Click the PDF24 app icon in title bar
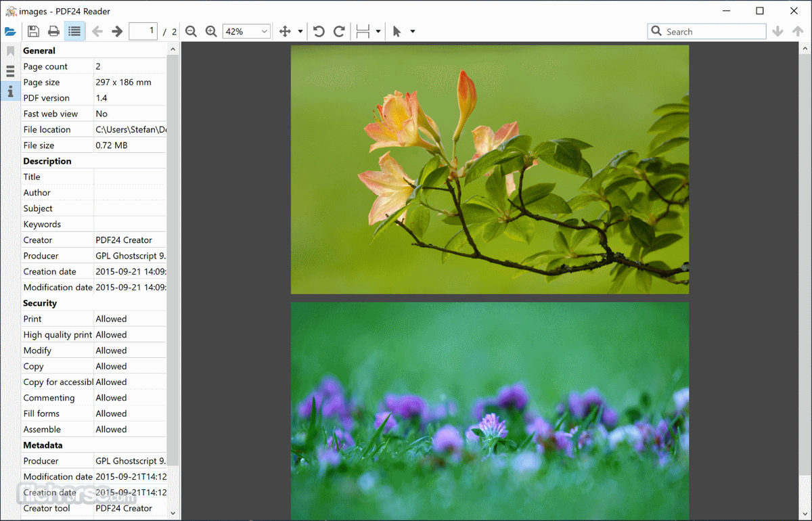Screen dimensions: 812x521 pos(11,11)
